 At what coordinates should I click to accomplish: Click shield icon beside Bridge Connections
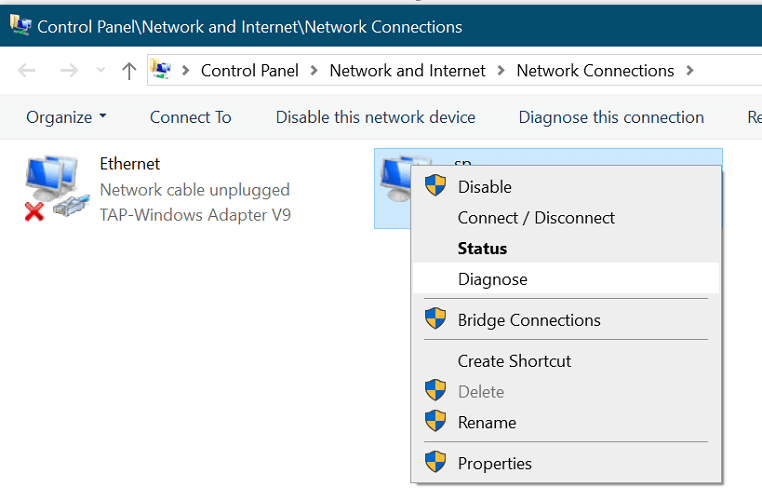tap(435, 320)
